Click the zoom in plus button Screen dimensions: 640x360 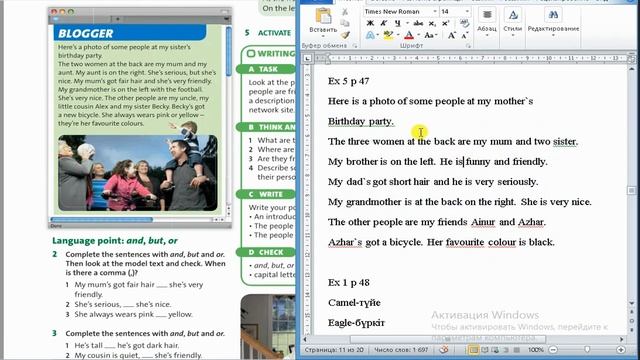click(621, 350)
